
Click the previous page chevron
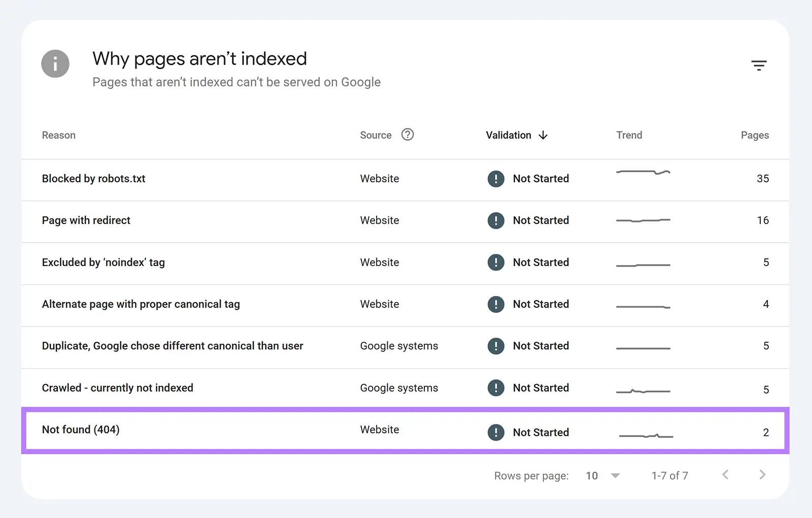point(725,475)
